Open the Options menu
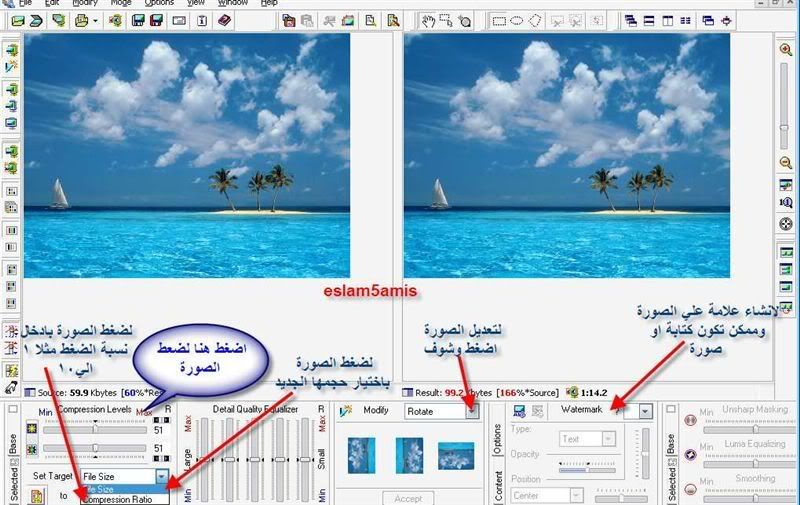Image resolution: width=800 pixels, height=505 pixels. pos(159,3)
